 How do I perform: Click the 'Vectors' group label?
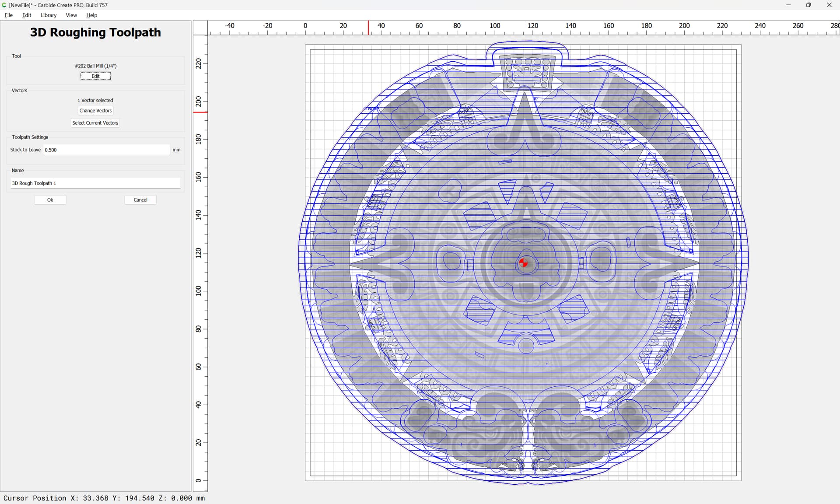tap(19, 91)
